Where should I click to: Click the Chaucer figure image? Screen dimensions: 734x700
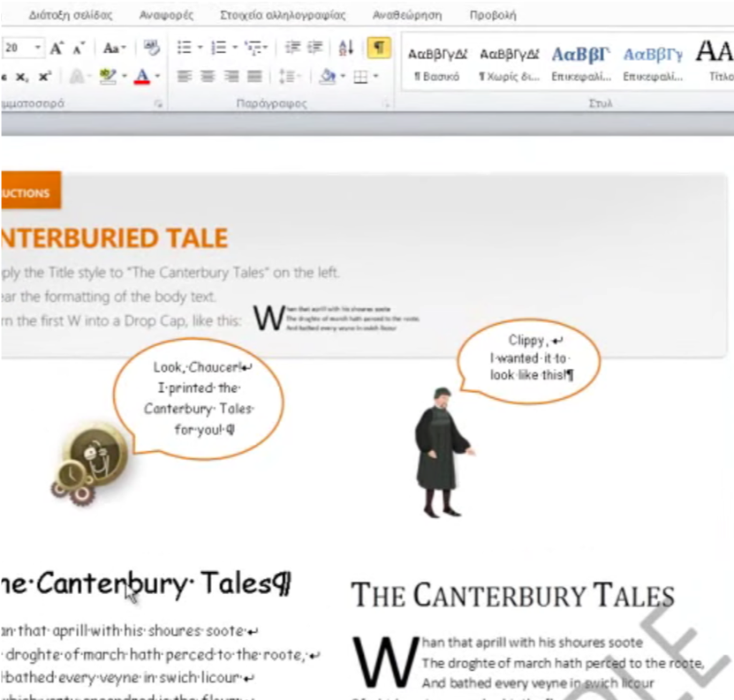[x=443, y=453]
